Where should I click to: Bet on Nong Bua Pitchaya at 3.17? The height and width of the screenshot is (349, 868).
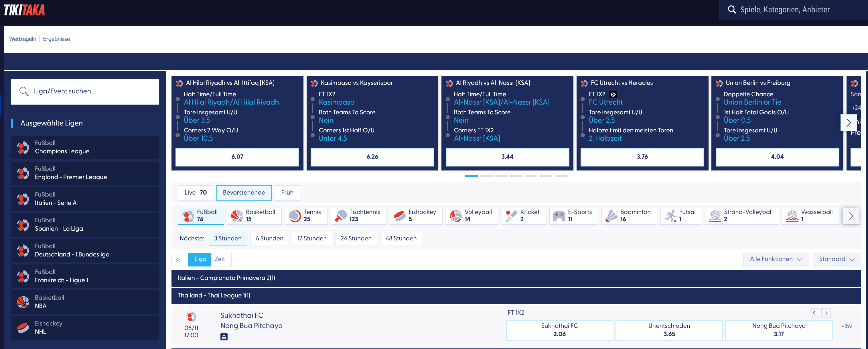tap(779, 330)
